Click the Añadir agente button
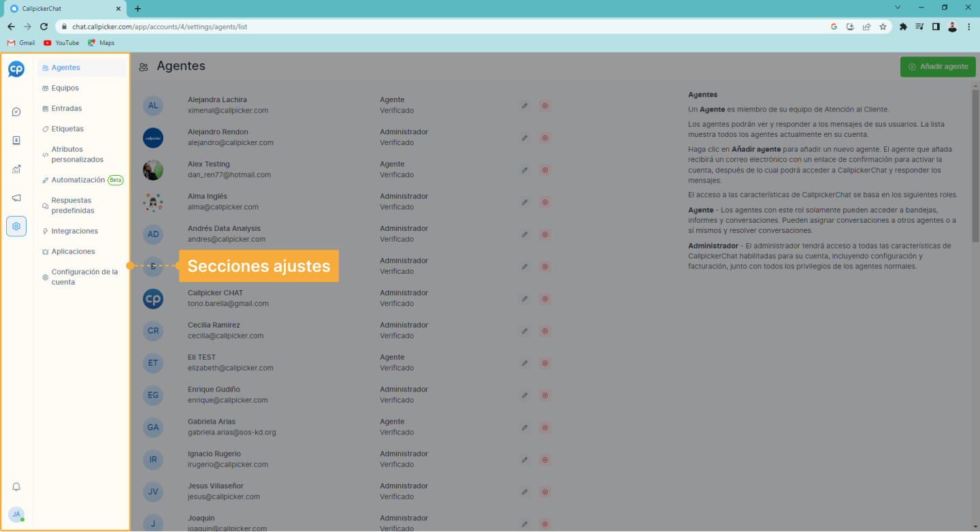The width and height of the screenshot is (980, 532). tap(937, 67)
